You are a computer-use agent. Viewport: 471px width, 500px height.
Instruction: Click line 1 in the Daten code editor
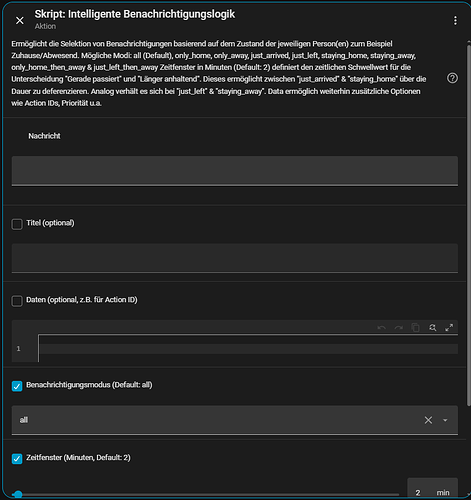coord(248,349)
